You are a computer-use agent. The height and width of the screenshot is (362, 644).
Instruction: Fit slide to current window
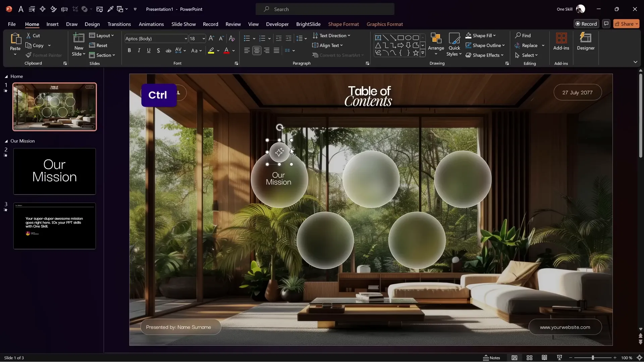tap(639, 358)
